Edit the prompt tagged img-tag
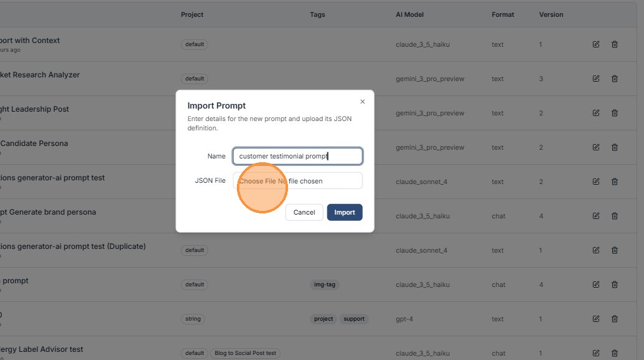Viewport: 644px width, 360px height. (x=596, y=285)
